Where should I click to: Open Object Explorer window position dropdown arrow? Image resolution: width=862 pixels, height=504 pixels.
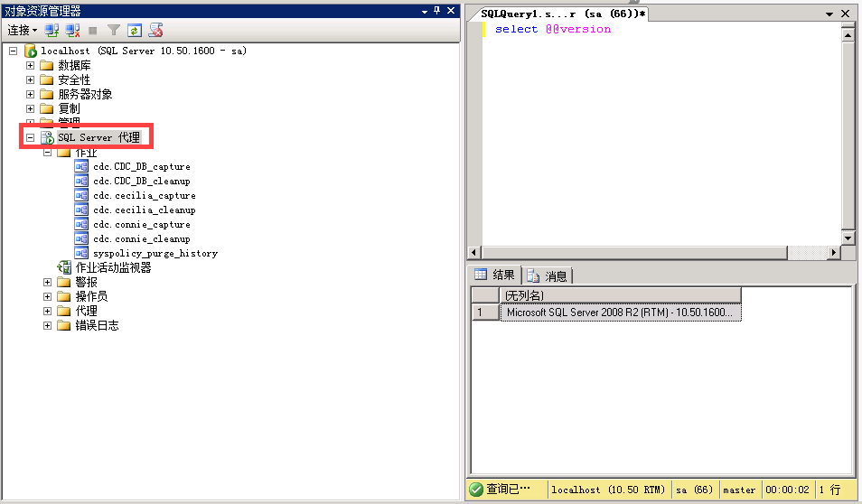(x=425, y=12)
